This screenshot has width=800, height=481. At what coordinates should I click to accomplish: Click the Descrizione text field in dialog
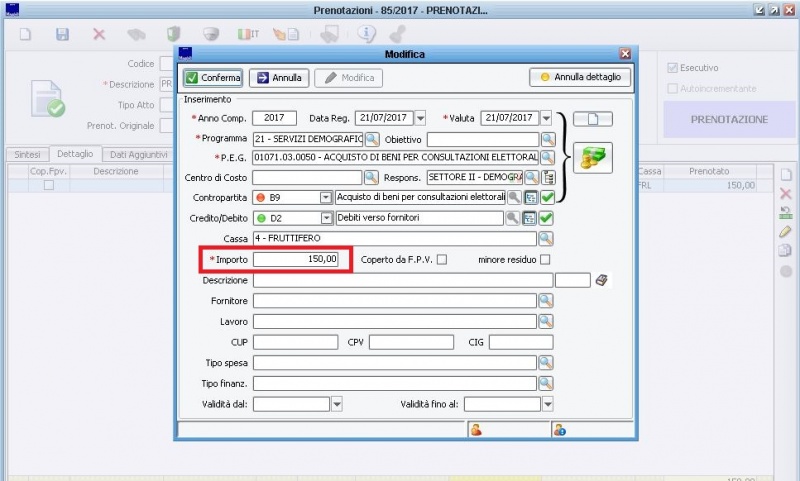(403, 280)
